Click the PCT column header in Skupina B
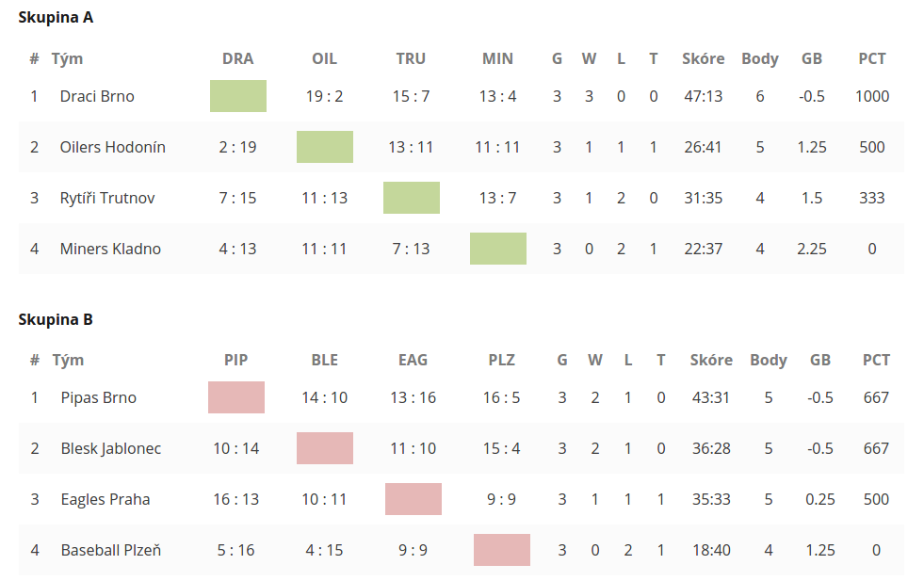This screenshot has height=581, width=924. click(876, 360)
